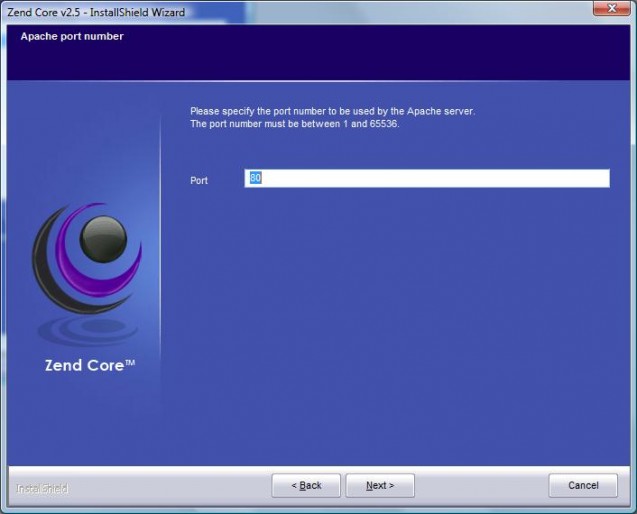Image resolution: width=637 pixels, height=514 pixels.
Task: Cancel the Zend Core installation
Action: [x=583, y=485]
